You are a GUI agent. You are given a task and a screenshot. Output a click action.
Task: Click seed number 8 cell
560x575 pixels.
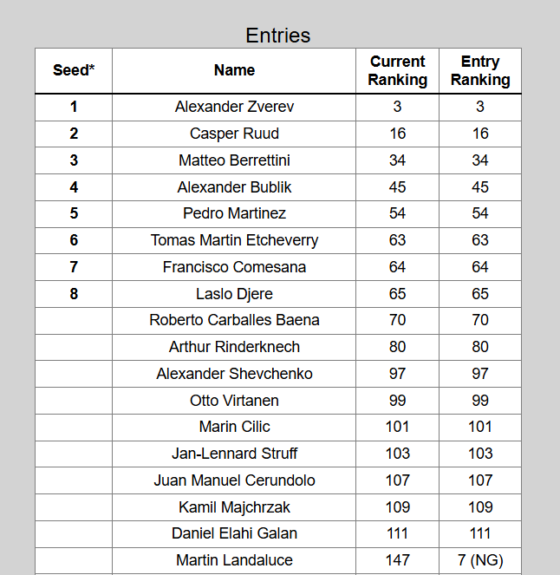[74, 294]
